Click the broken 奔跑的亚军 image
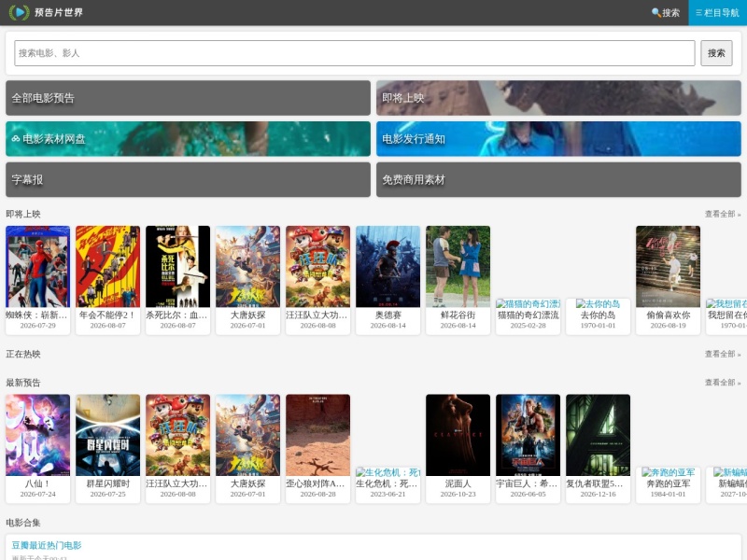Screen dimensions: 747x560 click(668, 472)
